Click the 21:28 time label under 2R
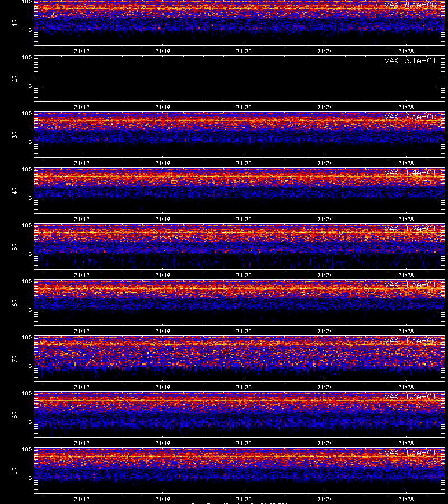 coord(406,108)
